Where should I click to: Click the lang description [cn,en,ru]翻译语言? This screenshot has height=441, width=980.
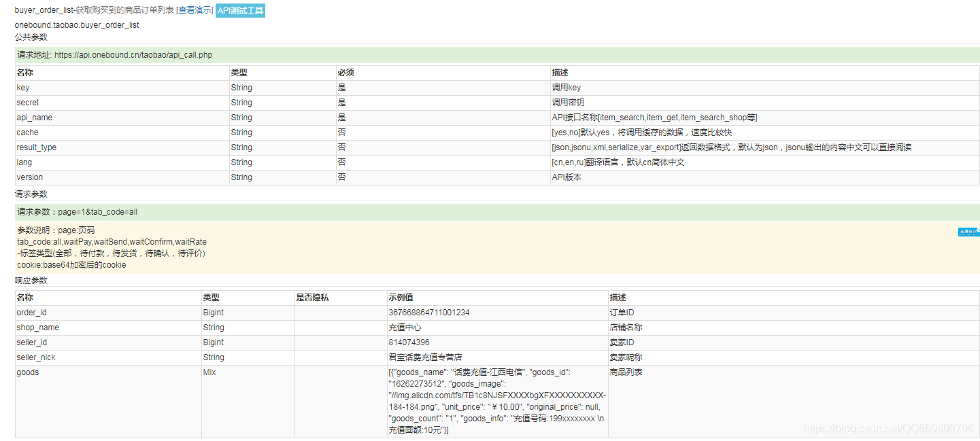point(764,162)
